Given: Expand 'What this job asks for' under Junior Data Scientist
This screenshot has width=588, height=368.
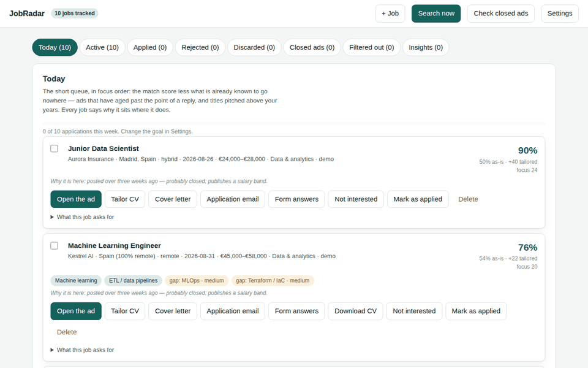Looking at the screenshot, I should coord(82,217).
